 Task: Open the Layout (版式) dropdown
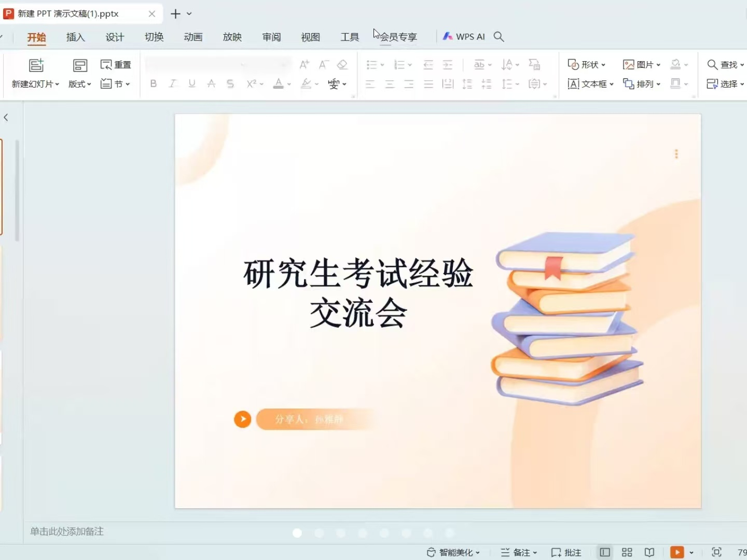click(x=80, y=83)
